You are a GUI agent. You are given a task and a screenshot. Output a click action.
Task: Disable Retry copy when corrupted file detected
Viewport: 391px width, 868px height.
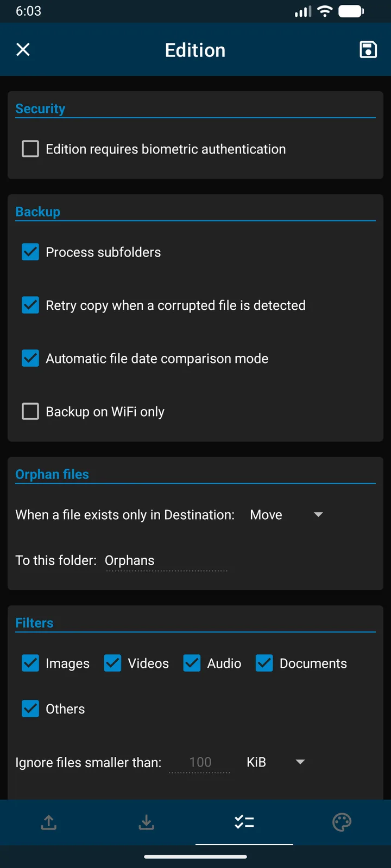point(30,305)
